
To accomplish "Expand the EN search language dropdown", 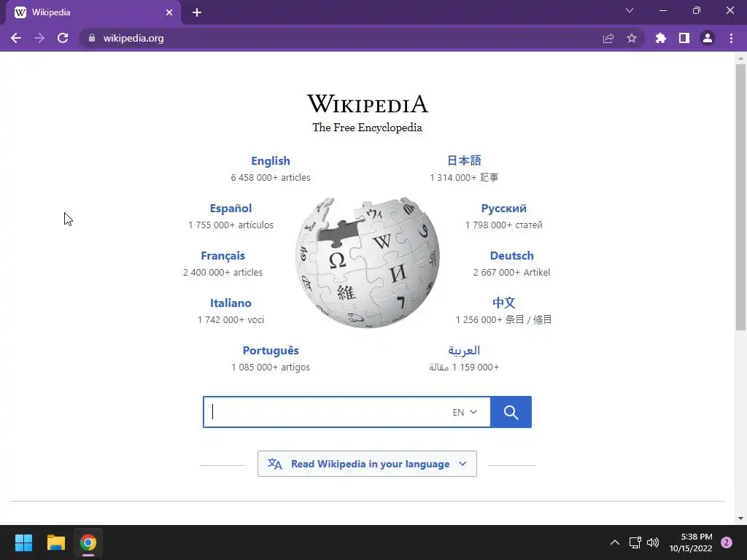I will coord(465,412).
